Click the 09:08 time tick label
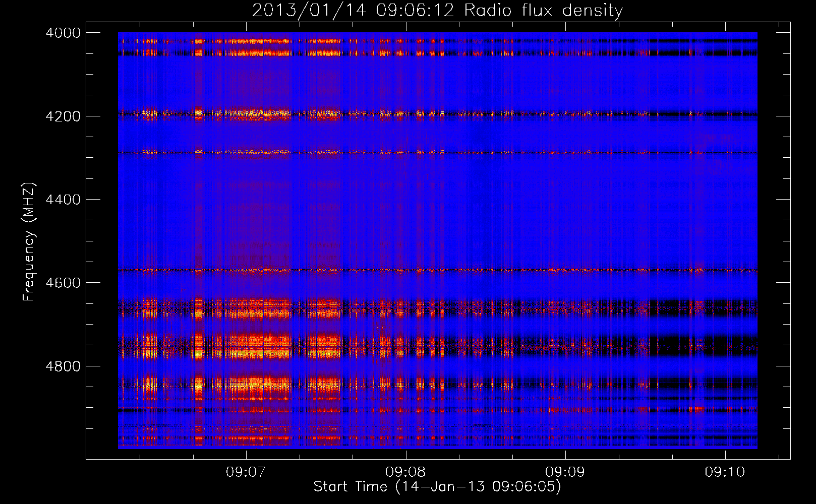Viewport: 816px width, 504px height. click(405, 472)
